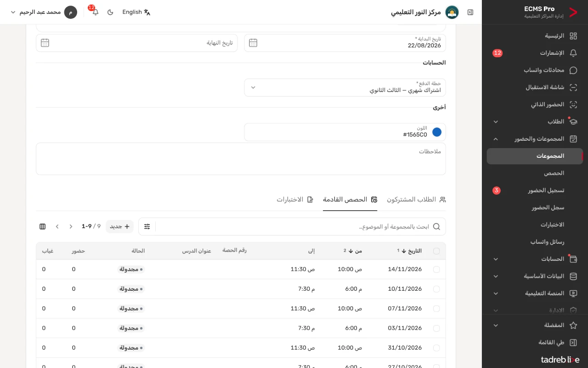Go to next page of sessions
Viewport: 588px width, 368px height.
click(57, 226)
